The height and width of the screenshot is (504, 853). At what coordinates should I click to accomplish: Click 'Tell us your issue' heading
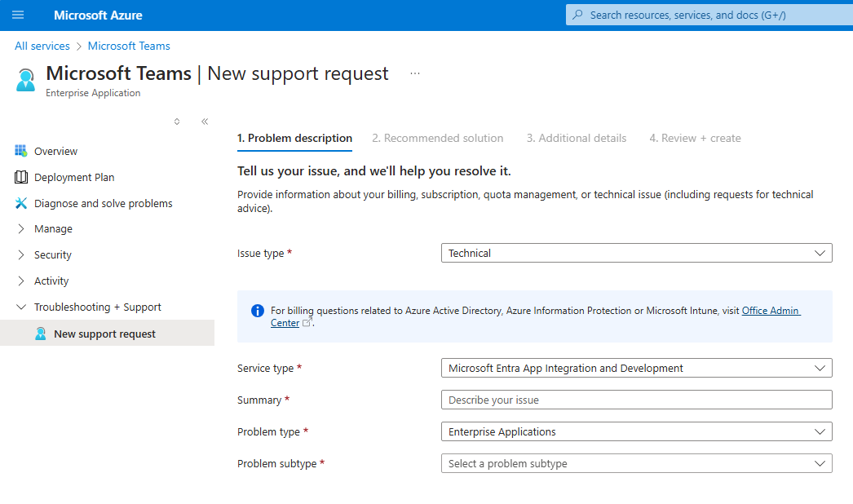pyautogui.click(x=373, y=171)
